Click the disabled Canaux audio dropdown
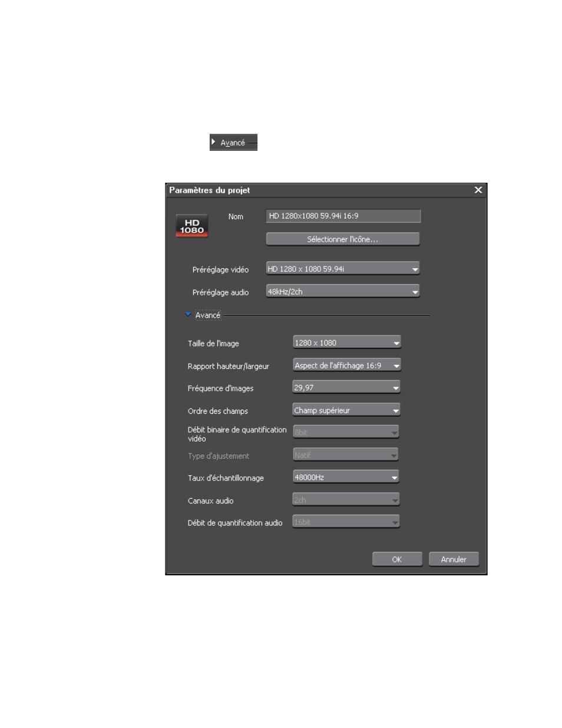562x728 pixels. pos(346,500)
